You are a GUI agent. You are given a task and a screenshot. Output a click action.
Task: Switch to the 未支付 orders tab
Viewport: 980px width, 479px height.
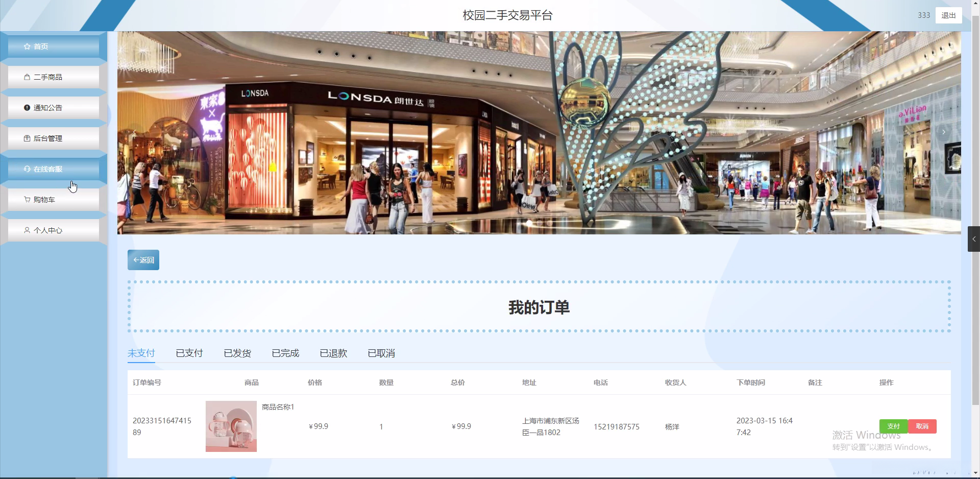pyautogui.click(x=141, y=353)
